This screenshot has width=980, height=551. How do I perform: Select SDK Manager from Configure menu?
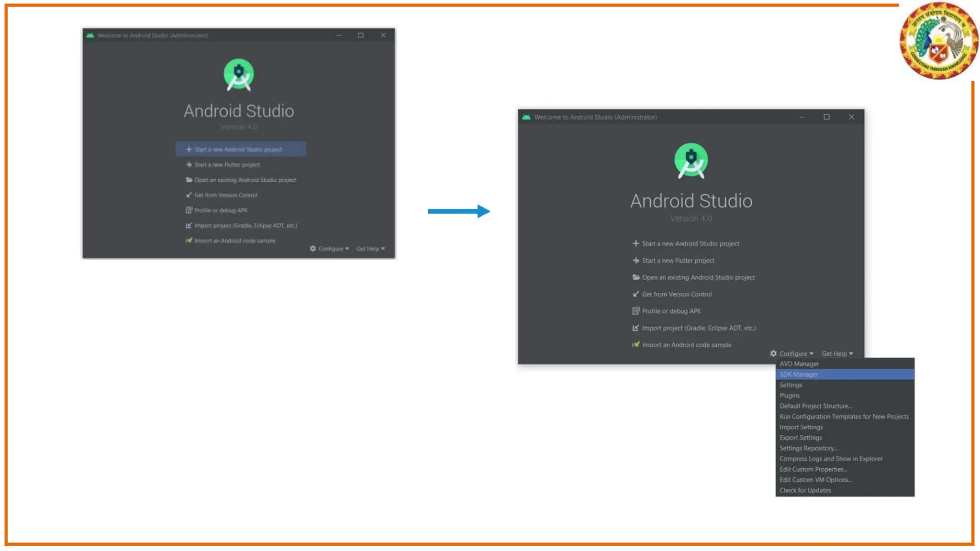[x=799, y=375]
